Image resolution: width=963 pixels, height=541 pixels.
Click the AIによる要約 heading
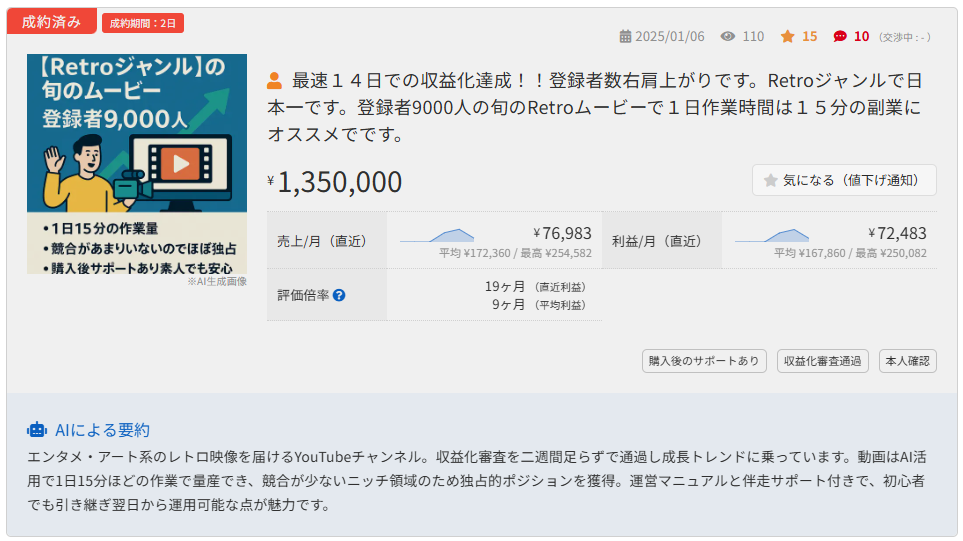click(x=102, y=430)
